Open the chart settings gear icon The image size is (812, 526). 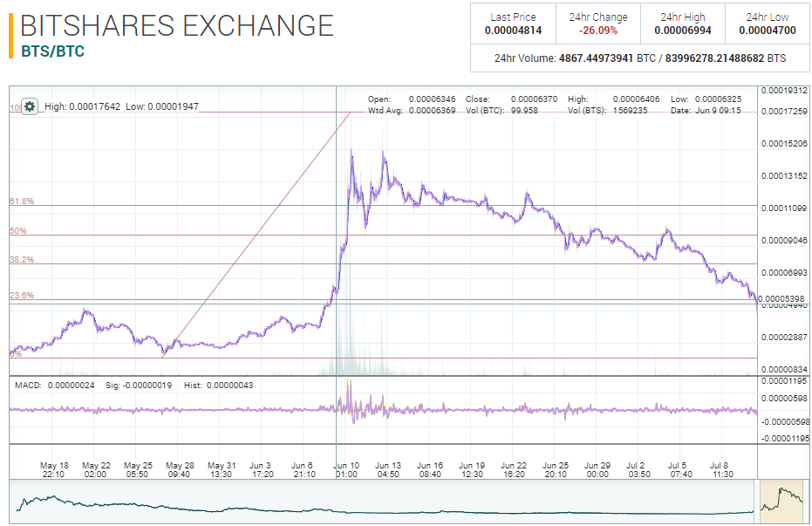30,106
